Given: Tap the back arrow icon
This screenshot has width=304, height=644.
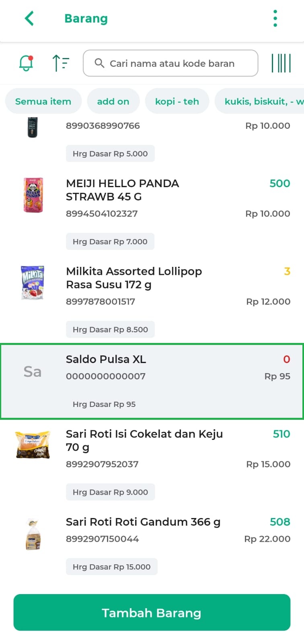Looking at the screenshot, I should [x=29, y=19].
